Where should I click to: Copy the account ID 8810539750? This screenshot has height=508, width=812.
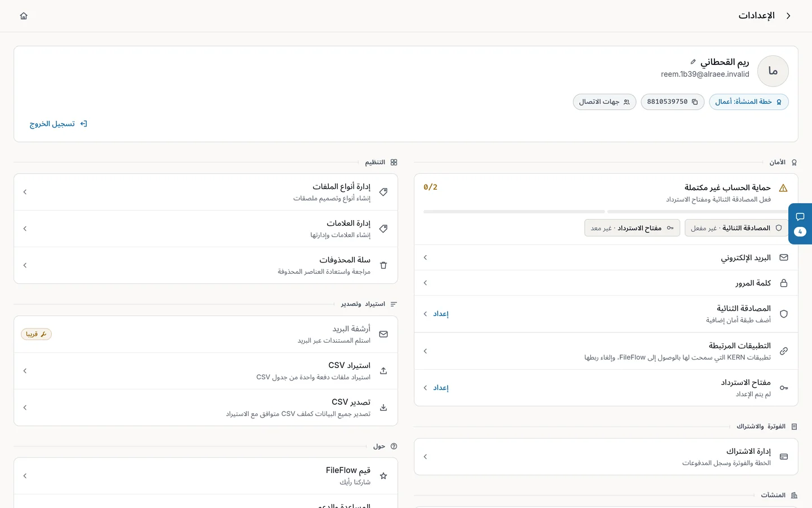(x=672, y=102)
